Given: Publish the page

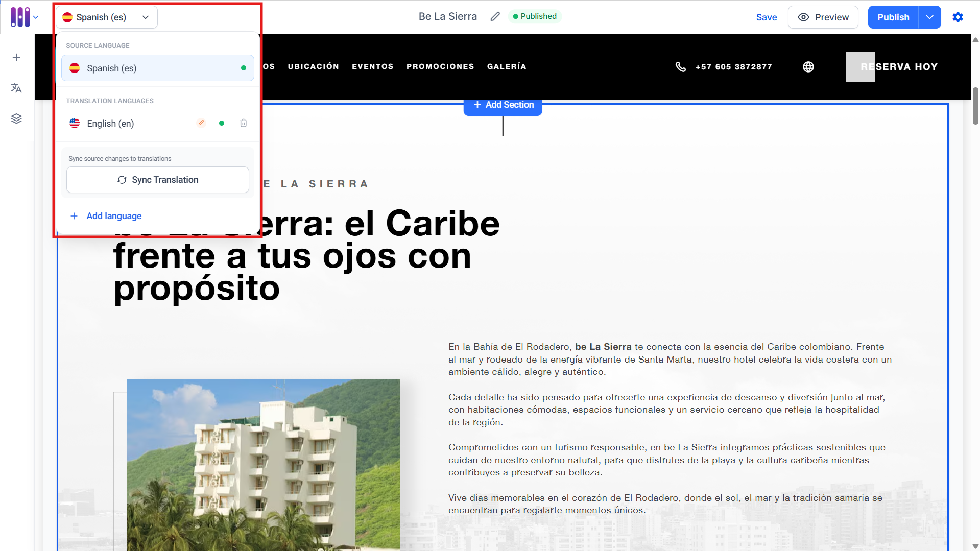Looking at the screenshot, I should pos(893,17).
